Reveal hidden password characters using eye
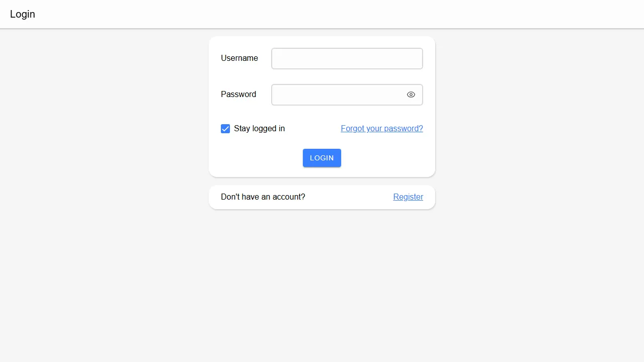This screenshot has width=644, height=362. [x=411, y=95]
